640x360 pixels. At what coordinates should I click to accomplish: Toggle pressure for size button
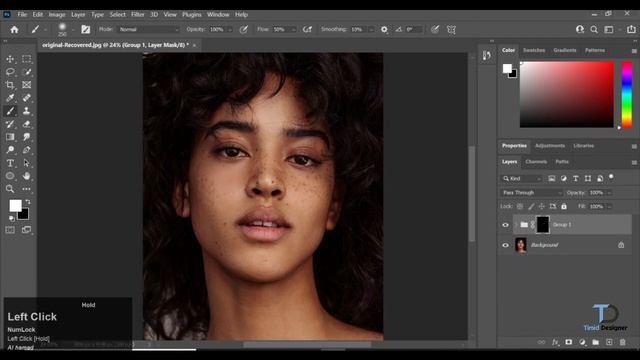pyautogui.click(x=435, y=29)
